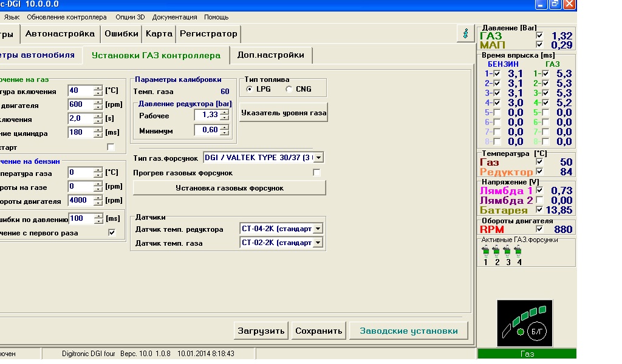
Task: Click the blue icon button above pressure panel
Action: (x=465, y=33)
